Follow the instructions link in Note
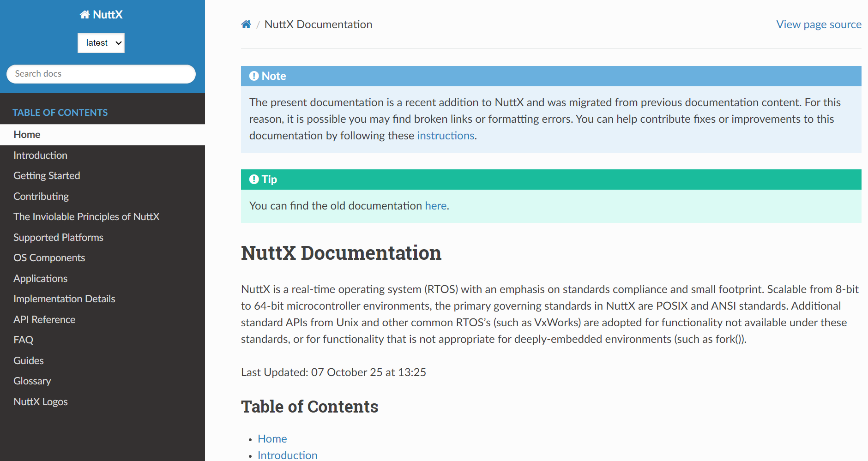This screenshot has height=461, width=868. [446, 136]
